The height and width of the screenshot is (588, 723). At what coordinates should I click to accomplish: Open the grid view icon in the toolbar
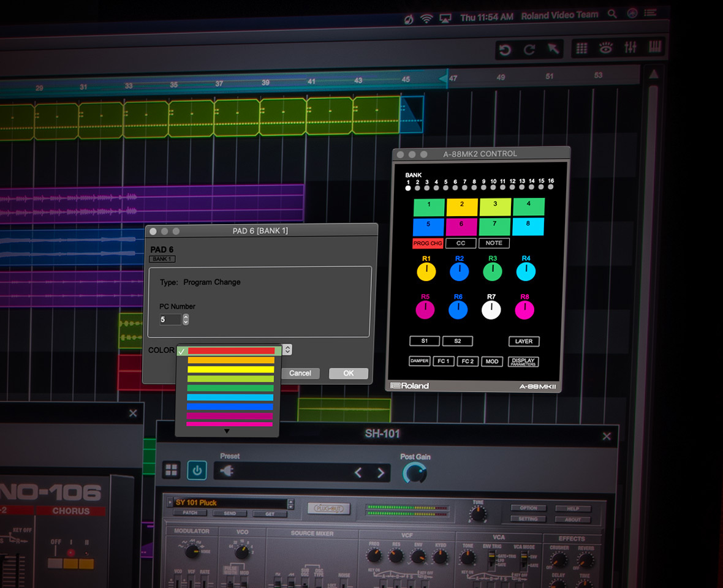click(582, 49)
